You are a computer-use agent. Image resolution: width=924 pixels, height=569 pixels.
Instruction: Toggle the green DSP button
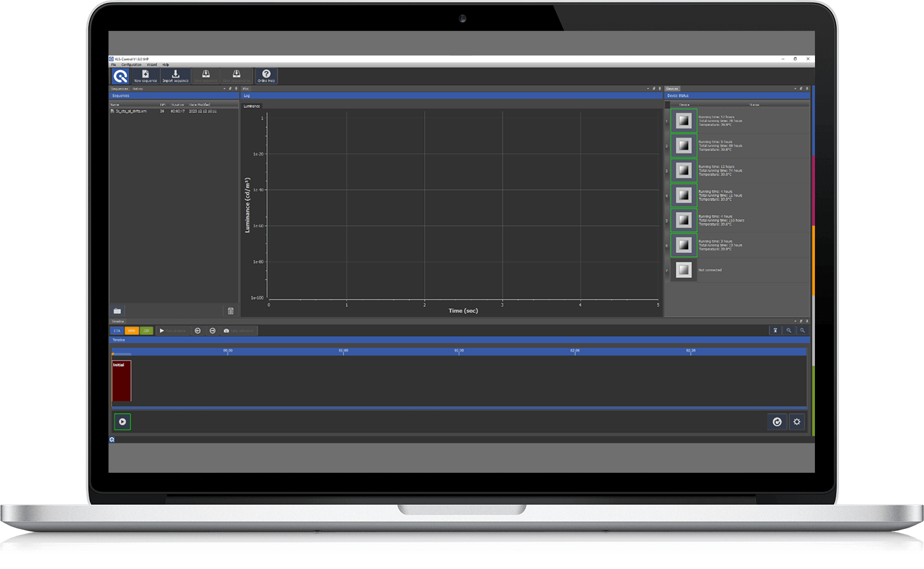click(x=147, y=331)
